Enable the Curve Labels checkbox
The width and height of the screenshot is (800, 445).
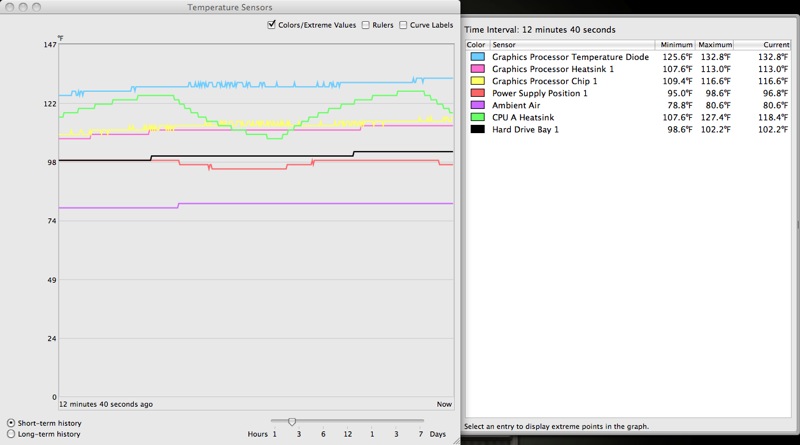click(x=403, y=25)
